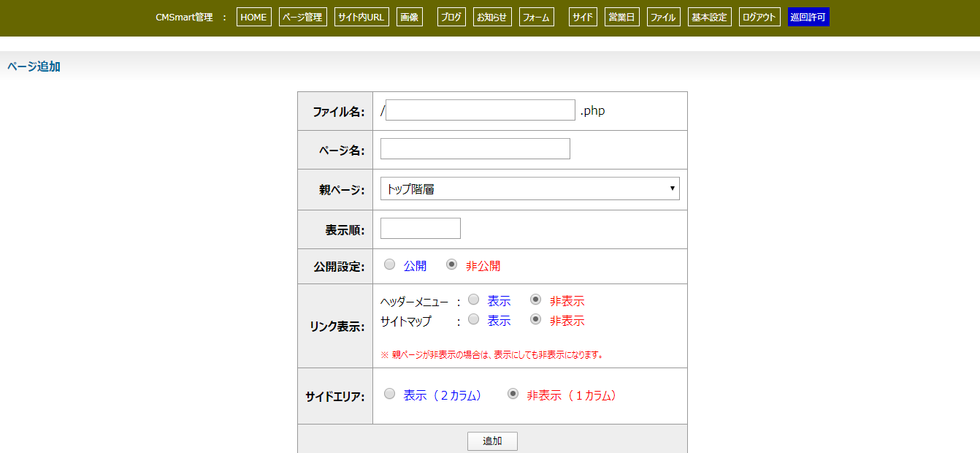Image resolution: width=980 pixels, height=453 pixels.
Task: Open the 基本設定 page
Action: coord(709,18)
